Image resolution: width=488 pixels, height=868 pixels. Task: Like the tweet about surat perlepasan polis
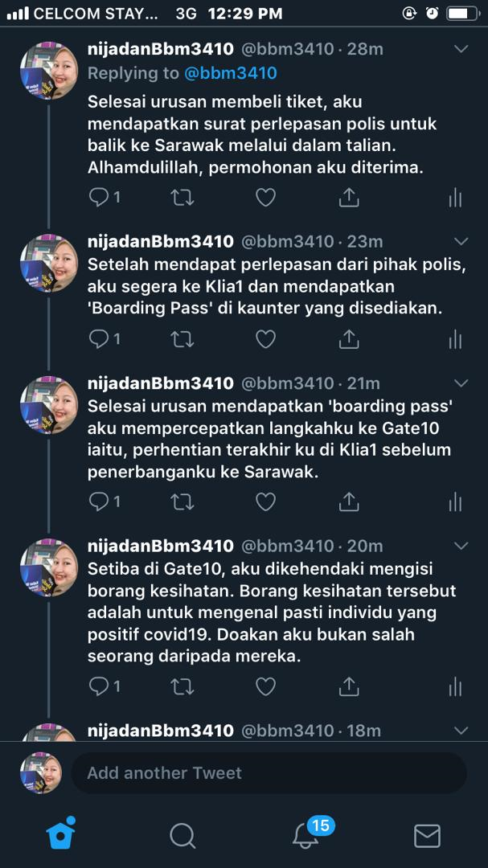(265, 198)
